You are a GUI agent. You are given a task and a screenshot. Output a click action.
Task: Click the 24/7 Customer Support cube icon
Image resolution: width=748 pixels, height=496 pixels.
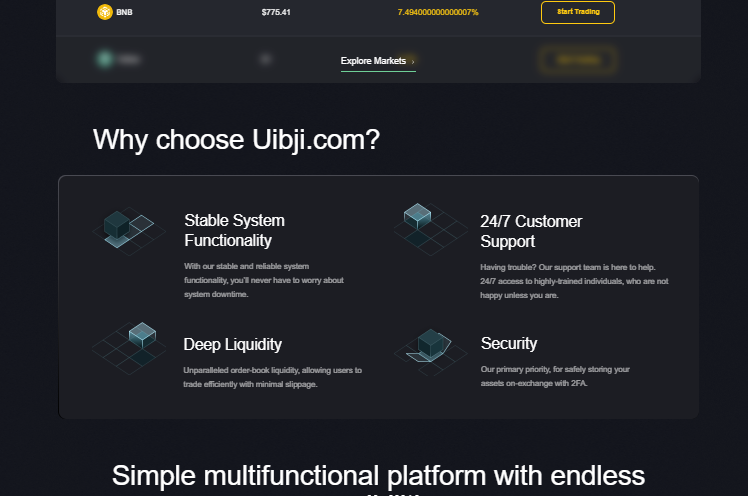coord(430,229)
